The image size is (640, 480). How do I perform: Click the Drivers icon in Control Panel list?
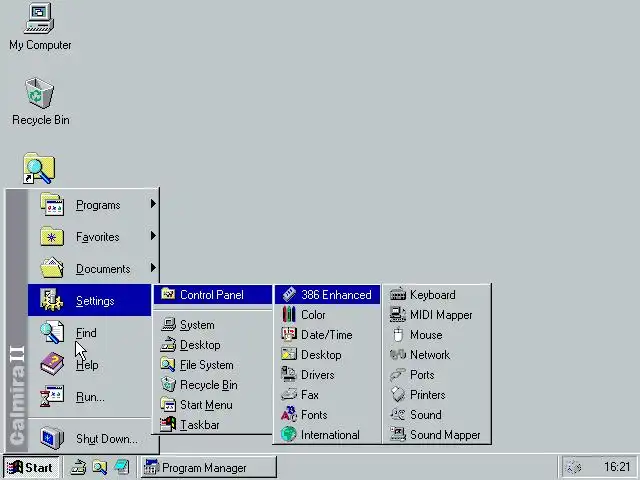tap(289, 374)
